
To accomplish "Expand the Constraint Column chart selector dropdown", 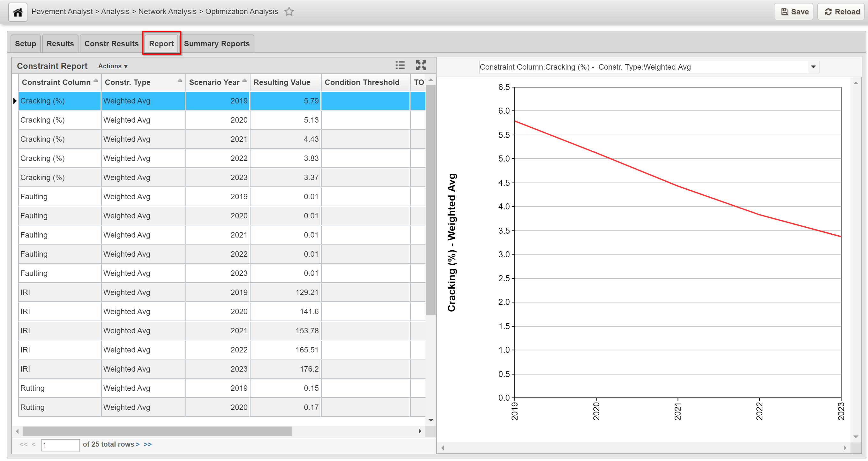I will 813,67.
